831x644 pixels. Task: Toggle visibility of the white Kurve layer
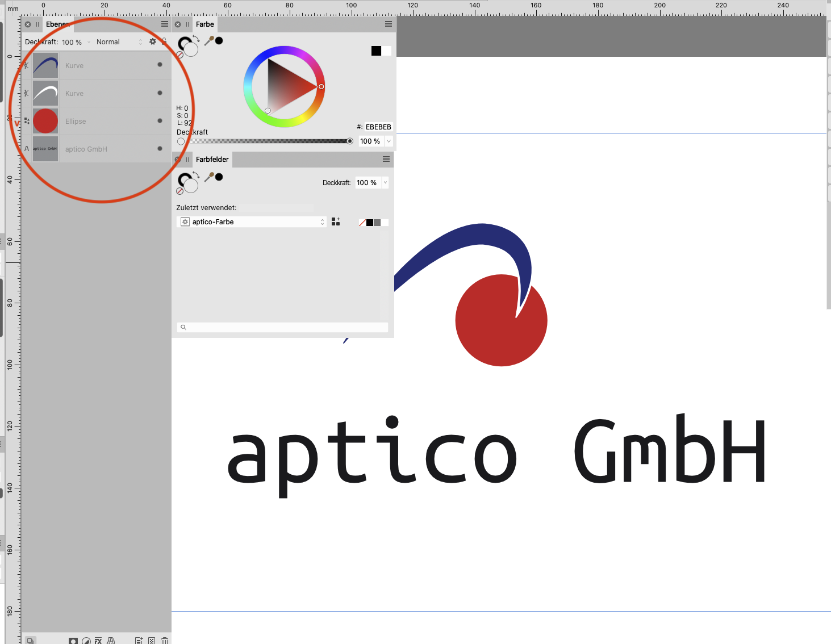coord(160,93)
